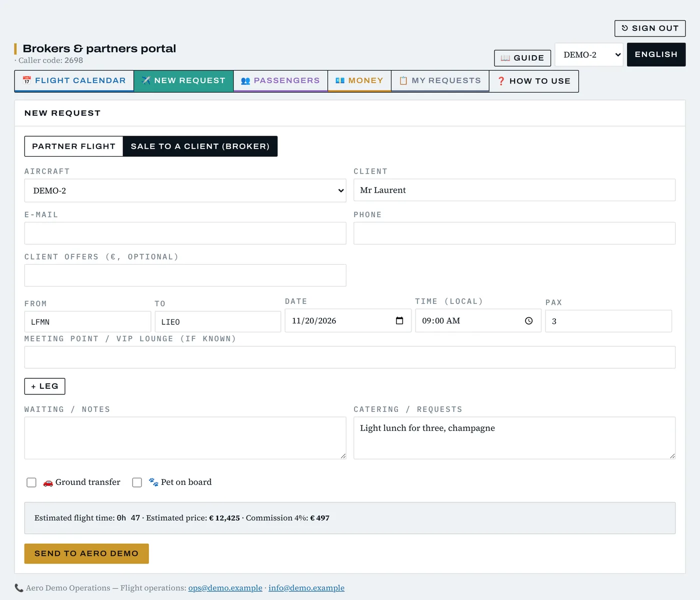Click the Sign Out button
Viewport: 700px width, 600px height.
pyautogui.click(x=650, y=29)
